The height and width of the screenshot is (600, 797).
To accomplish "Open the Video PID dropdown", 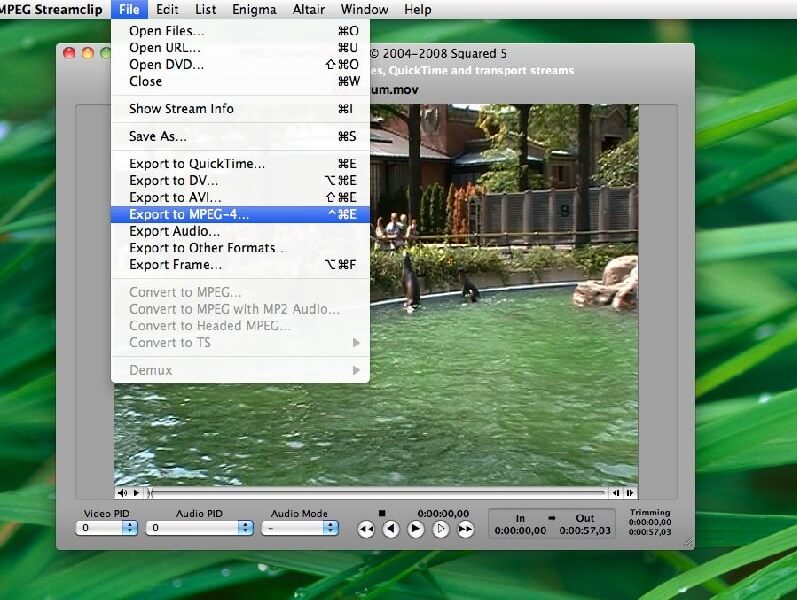I will [107, 528].
